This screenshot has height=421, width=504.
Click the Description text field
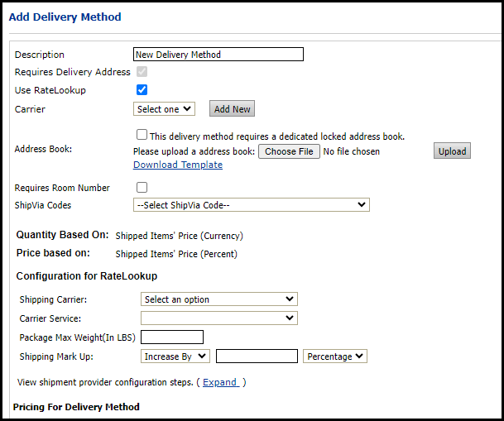[x=218, y=55]
